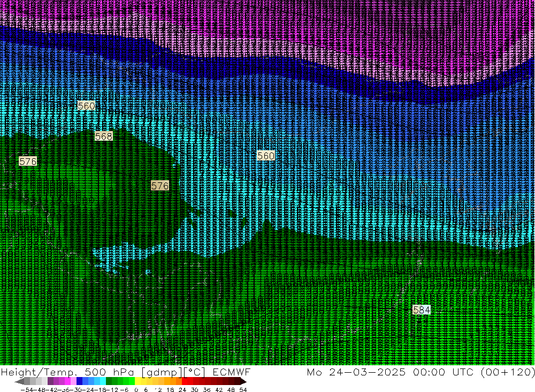
Task: Click the 00:00 UTC time text
Action: click(444, 372)
